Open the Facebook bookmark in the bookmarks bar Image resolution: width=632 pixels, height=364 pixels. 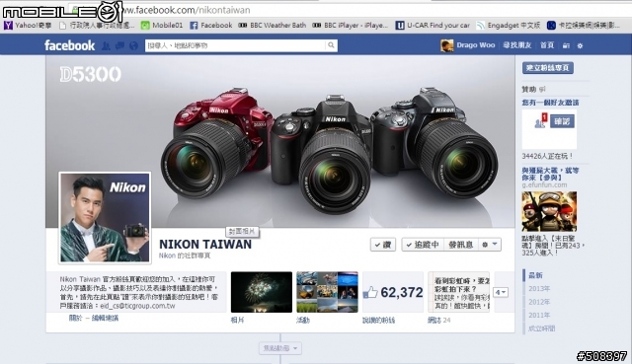(210, 26)
